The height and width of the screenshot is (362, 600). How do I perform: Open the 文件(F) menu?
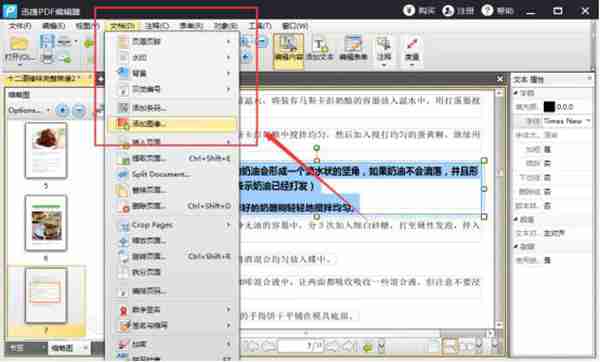(20, 26)
